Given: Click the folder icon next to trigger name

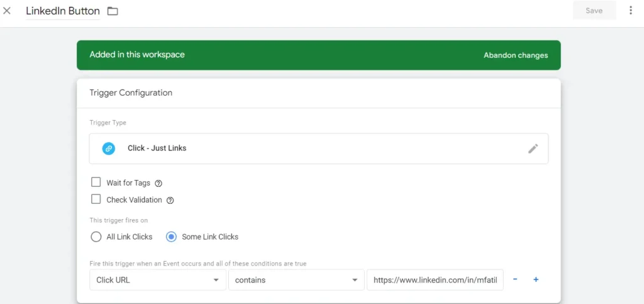Looking at the screenshot, I should [x=113, y=11].
